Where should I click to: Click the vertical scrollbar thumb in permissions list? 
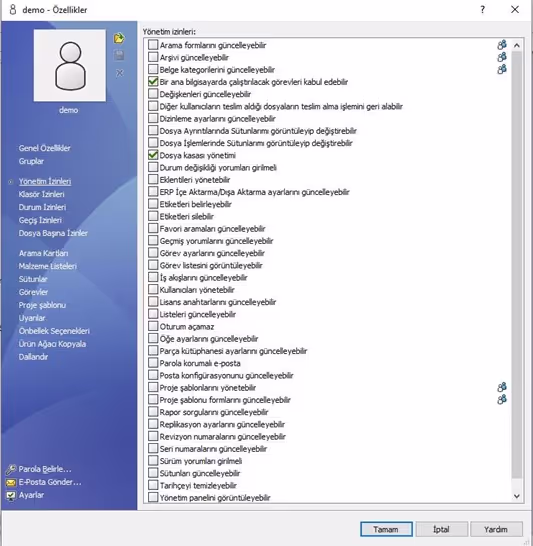click(517, 265)
